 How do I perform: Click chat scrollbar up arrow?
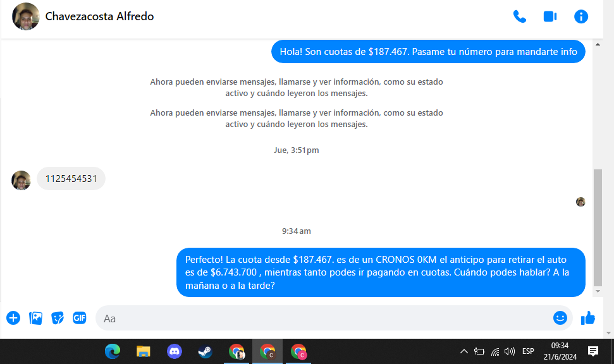pos(598,44)
